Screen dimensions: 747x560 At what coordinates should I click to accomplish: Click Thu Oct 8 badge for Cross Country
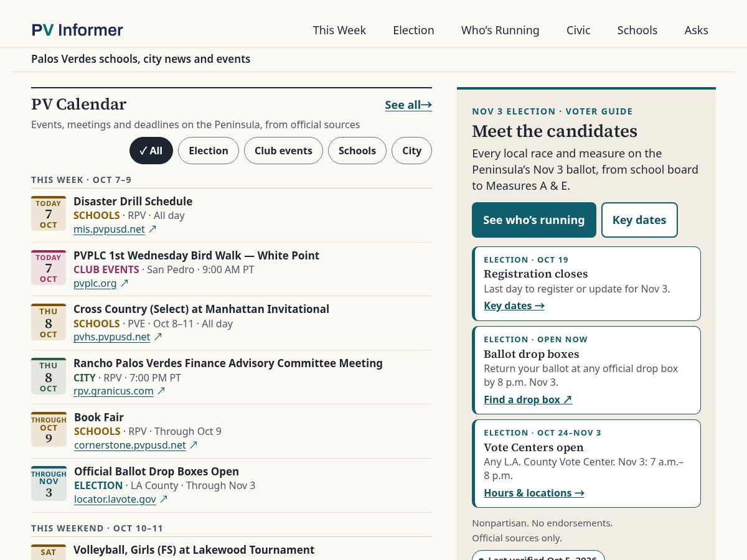coord(49,322)
